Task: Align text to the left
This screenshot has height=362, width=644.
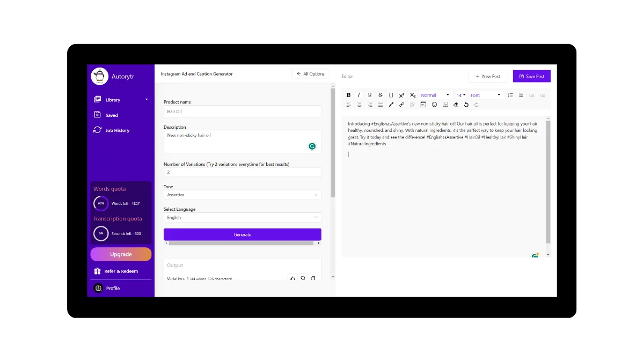Action: (x=348, y=105)
